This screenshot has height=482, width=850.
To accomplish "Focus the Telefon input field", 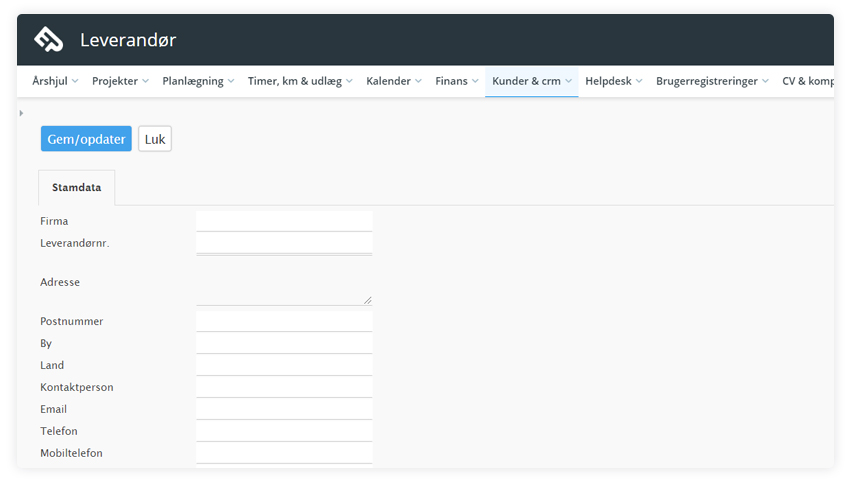I will [284, 431].
